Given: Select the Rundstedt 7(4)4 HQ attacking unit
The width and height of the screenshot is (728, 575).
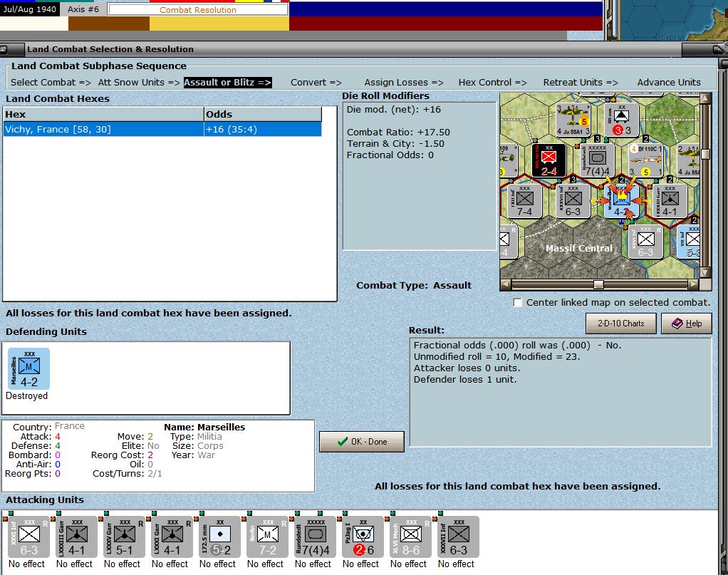Looking at the screenshot, I should pos(316,537).
